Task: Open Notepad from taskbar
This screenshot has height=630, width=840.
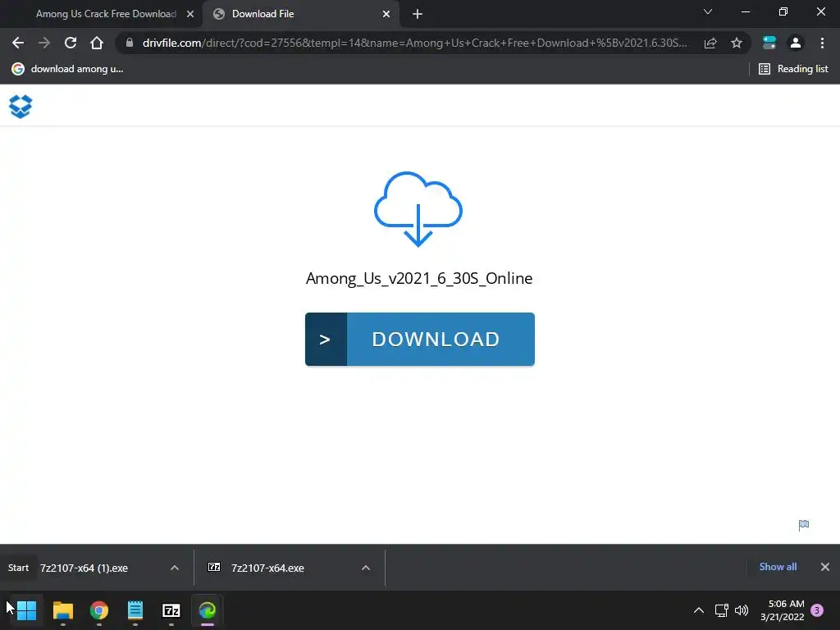Action: [135, 610]
